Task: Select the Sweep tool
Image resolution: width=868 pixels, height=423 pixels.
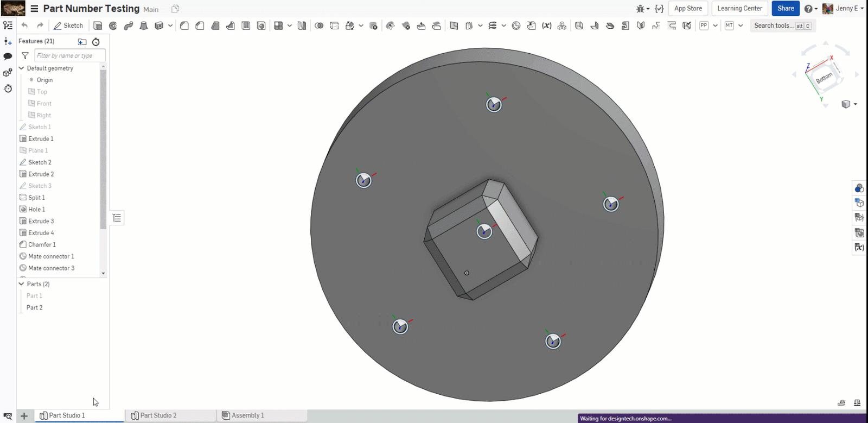Action: click(128, 26)
